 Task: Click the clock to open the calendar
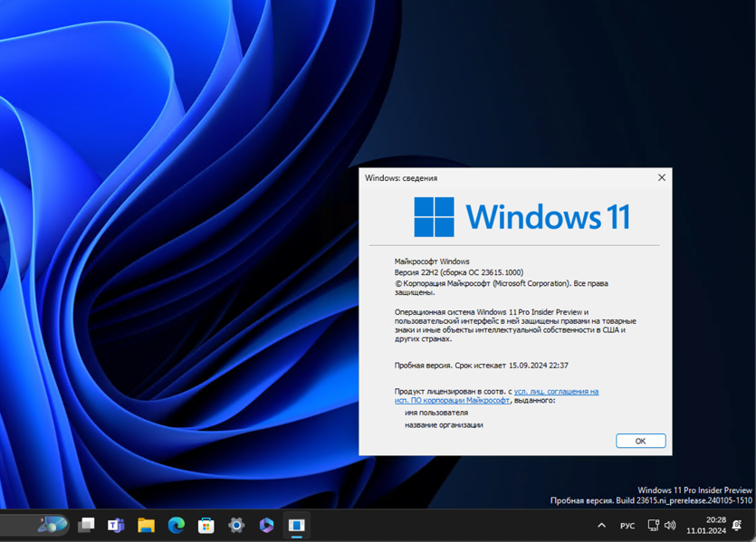click(x=706, y=524)
